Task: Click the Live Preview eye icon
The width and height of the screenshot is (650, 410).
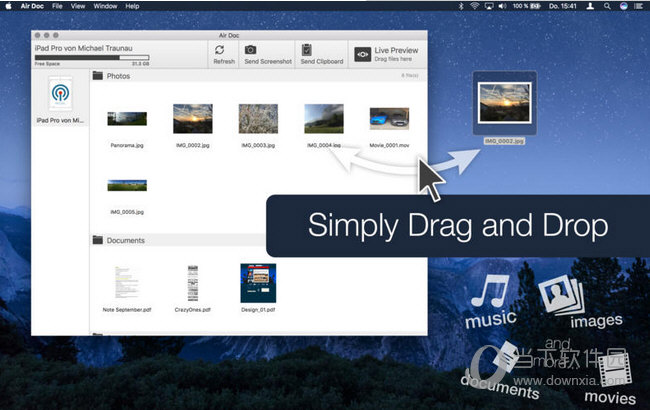Action: pos(362,54)
